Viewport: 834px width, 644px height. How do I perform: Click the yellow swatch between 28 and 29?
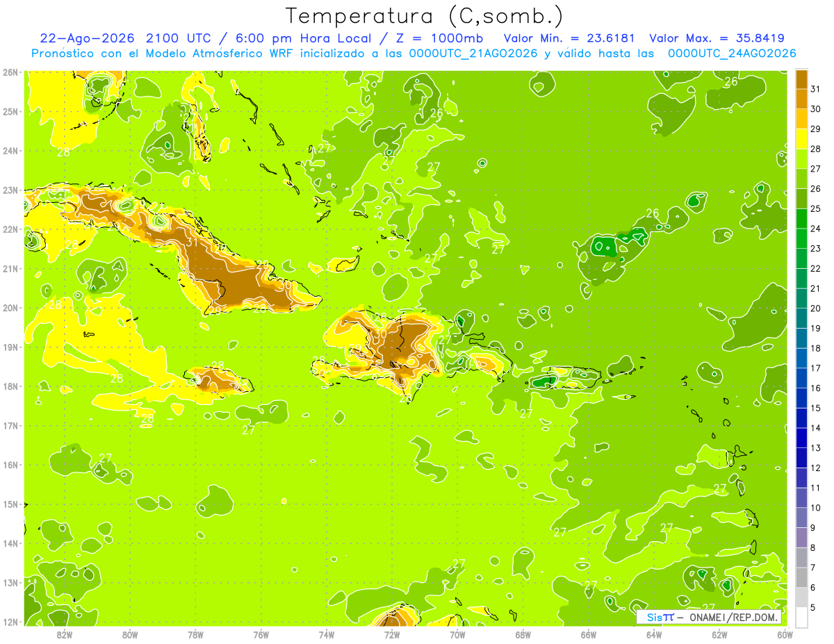[801, 139]
